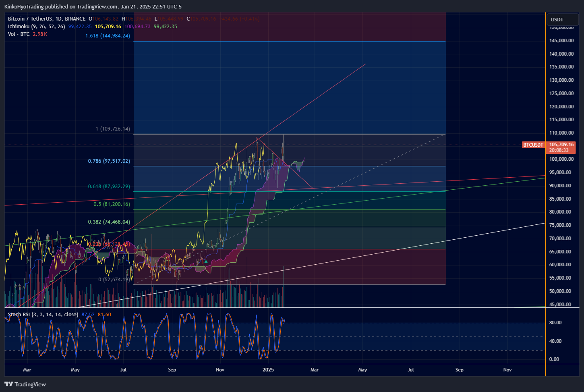The height and width of the screenshot is (392, 584).
Task: Click the yellow 105,709.16 Ichimoku legend value
Action: tap(108, 26)
